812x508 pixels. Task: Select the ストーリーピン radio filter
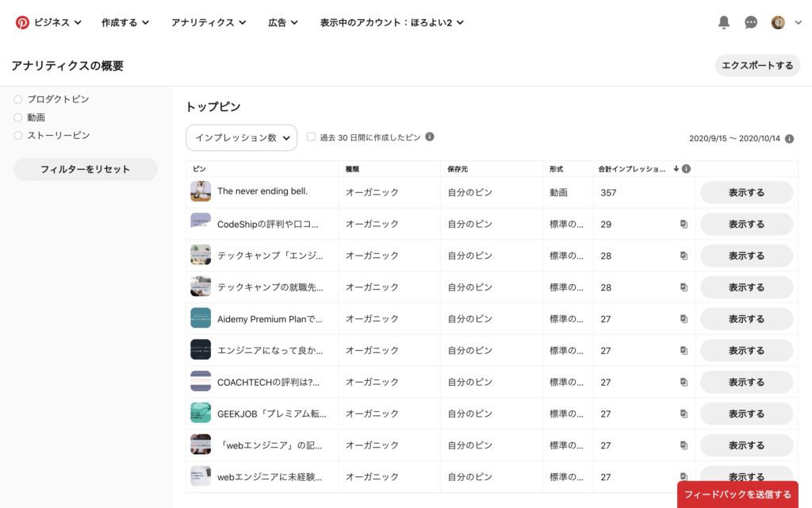(18, 135)
